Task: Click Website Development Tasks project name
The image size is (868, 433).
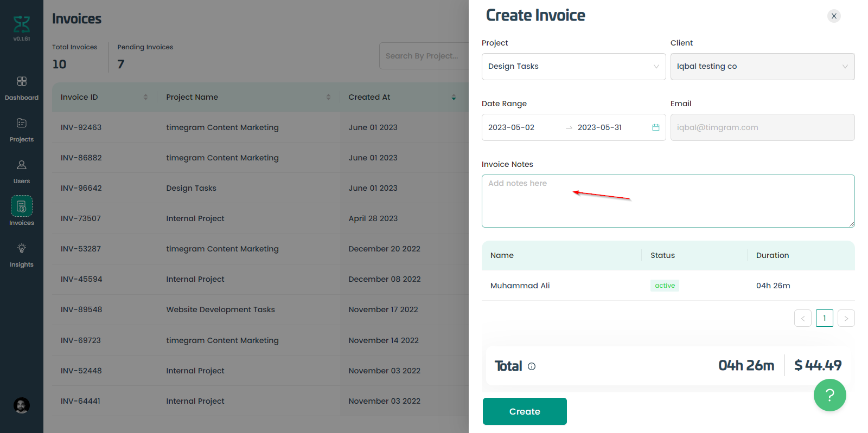Action: 220,309
